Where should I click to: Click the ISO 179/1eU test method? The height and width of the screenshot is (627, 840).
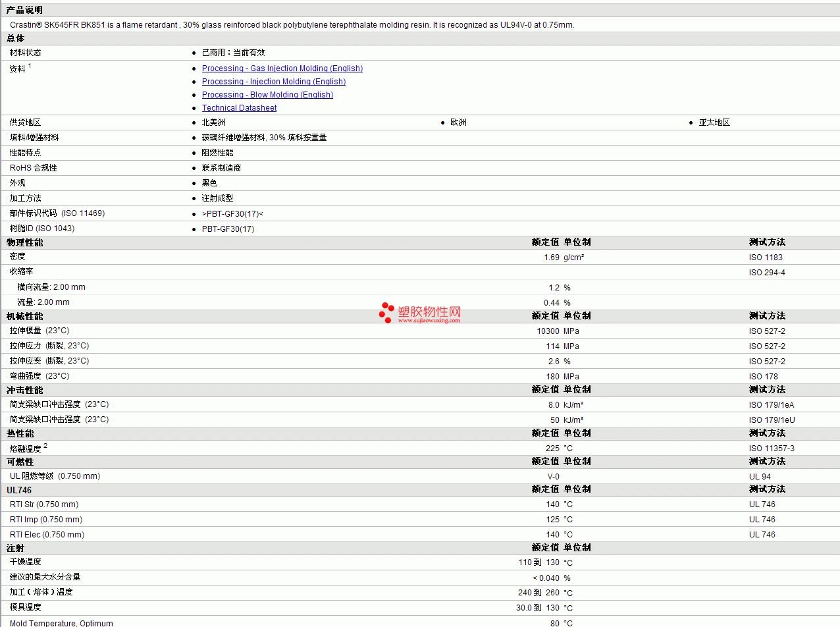coord(772,420)
